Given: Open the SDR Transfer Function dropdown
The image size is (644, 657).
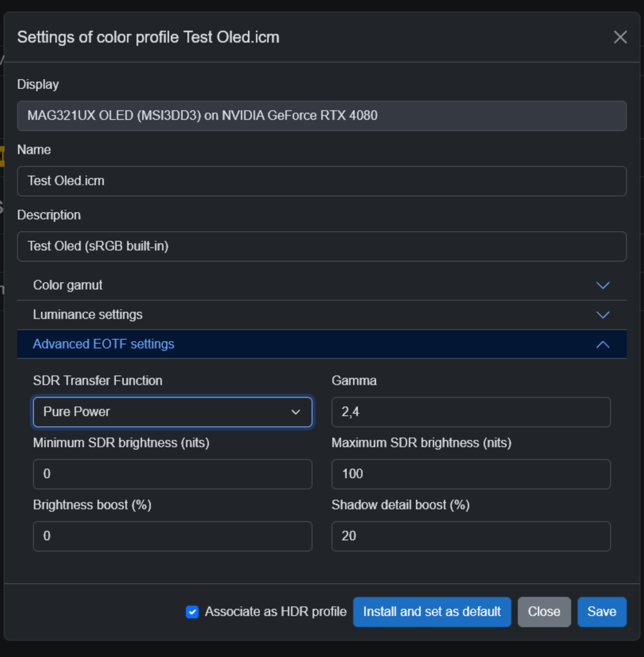Looking at the screenshot, I should pos(172,412).
